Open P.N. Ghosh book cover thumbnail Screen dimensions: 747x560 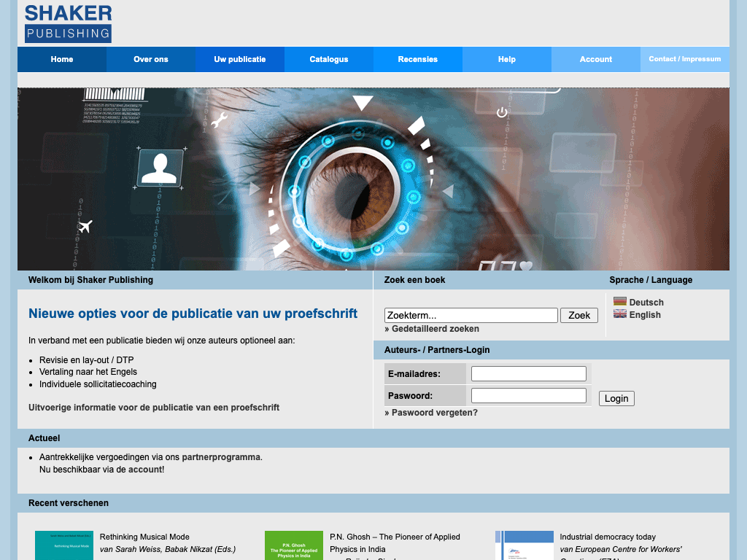[x=294, y=545]
